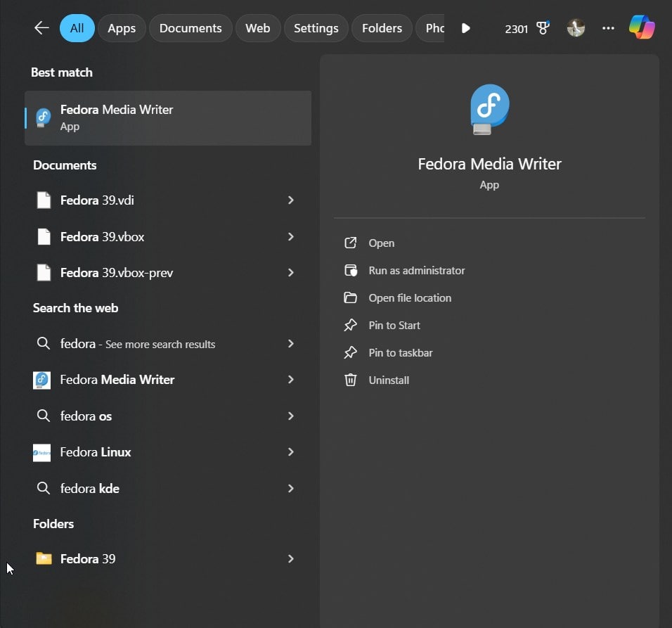
Task: Expand the fedora os suggestion chevron
Action: (x=291, y=416)
